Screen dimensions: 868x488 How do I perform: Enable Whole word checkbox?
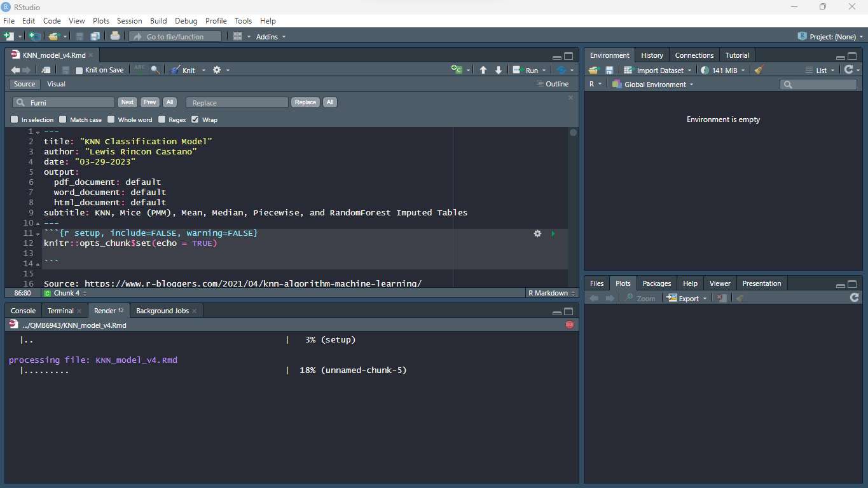point(111,119)
